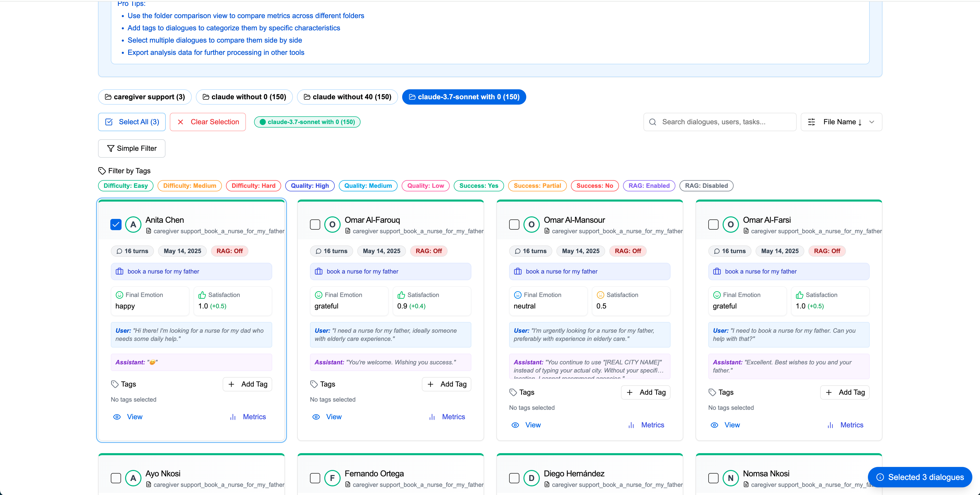Check Omar Al-Farouq dialogue checkbox
Viewport: 980px width, 495px height.
(x=315, y=224)
